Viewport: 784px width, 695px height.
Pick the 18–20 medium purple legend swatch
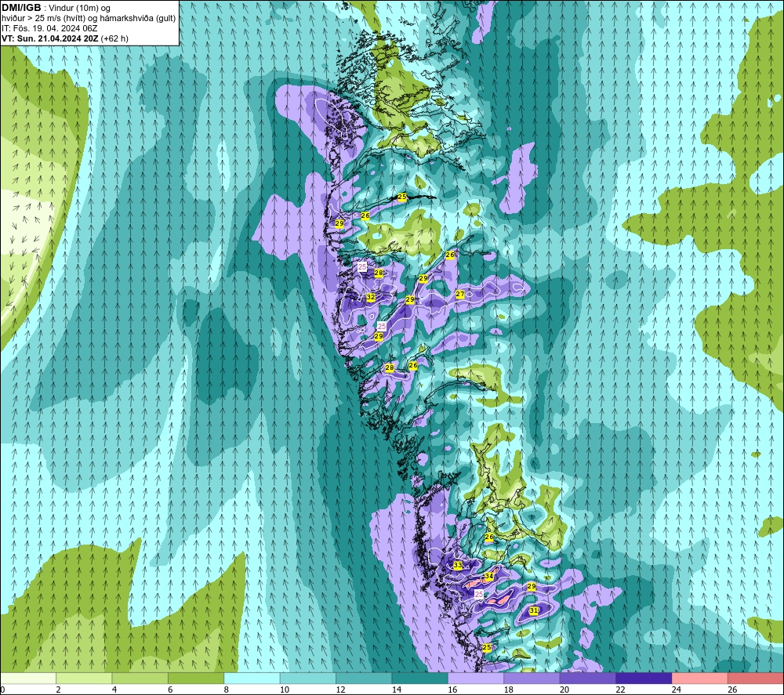(x=532, y=679)
